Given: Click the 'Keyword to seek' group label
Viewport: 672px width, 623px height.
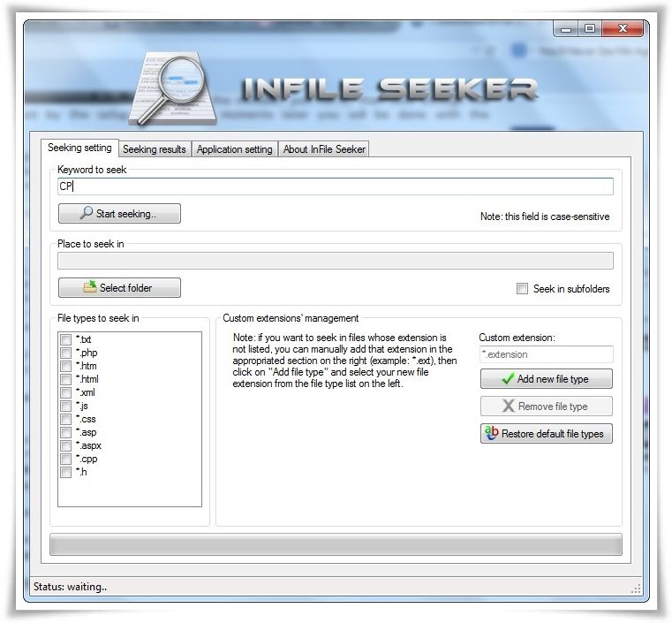Looking at the screenshot, I should [x=92, y=170].
